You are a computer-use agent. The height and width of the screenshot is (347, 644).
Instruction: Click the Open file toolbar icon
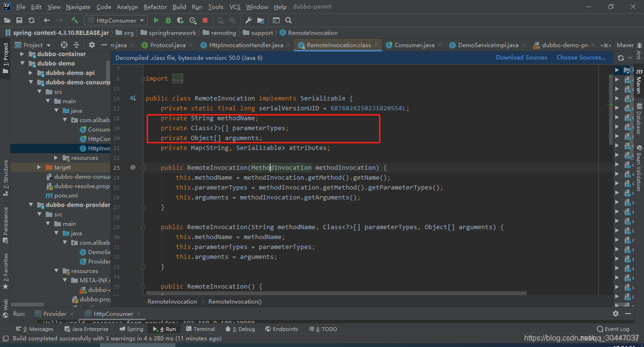[x=8, y=20]
